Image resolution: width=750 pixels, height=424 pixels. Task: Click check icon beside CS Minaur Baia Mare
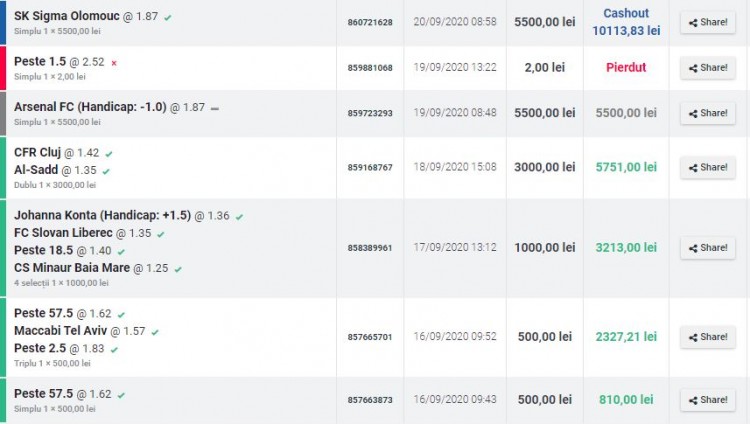click(178, 269)
